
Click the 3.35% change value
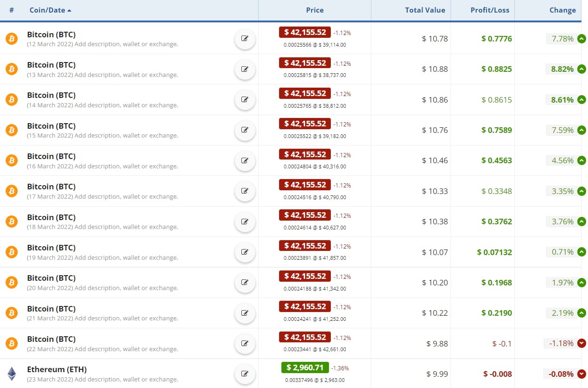click(562, 191)
